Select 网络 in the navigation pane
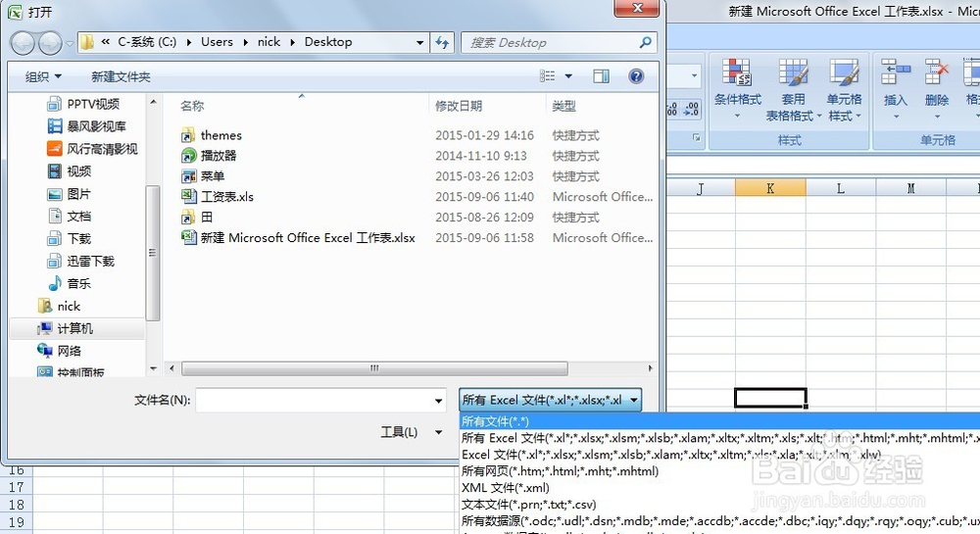 pyautogui.click(x=59, y=351)
